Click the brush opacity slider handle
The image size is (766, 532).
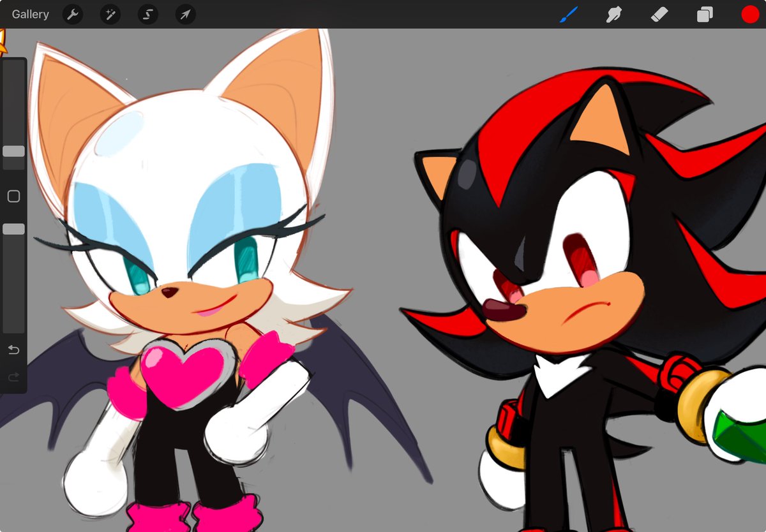13,228
